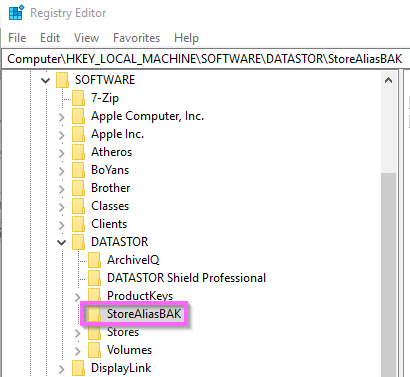Screen dimensions: 410x377
Task: Select the DATASTOR Shield Professional key label
Action: [x=186, y=278]
